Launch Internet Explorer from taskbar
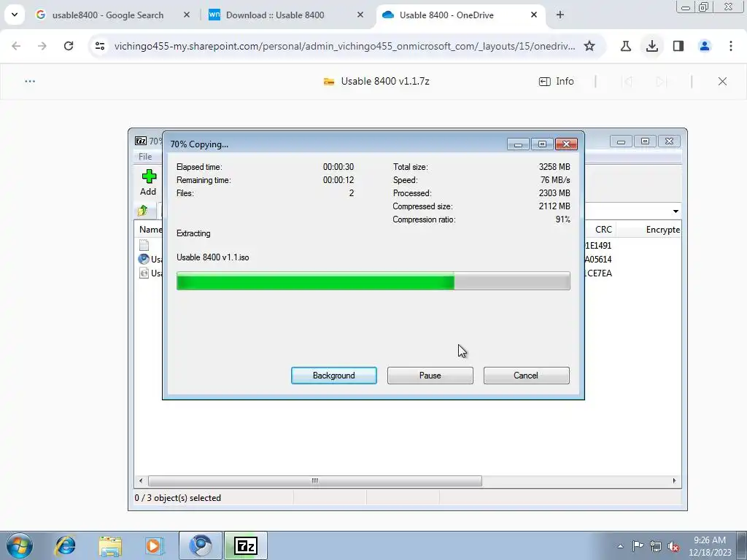 [65, 545]
